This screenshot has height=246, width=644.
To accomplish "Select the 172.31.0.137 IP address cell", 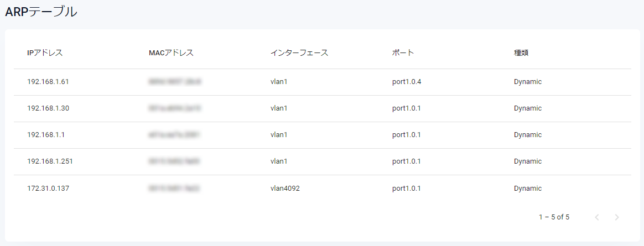I will 48,189.
